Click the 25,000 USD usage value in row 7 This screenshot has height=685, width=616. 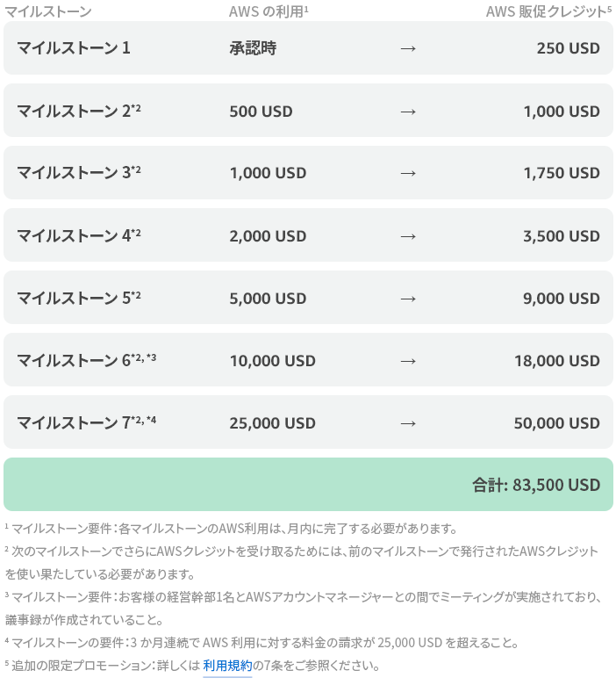[272, 423]
